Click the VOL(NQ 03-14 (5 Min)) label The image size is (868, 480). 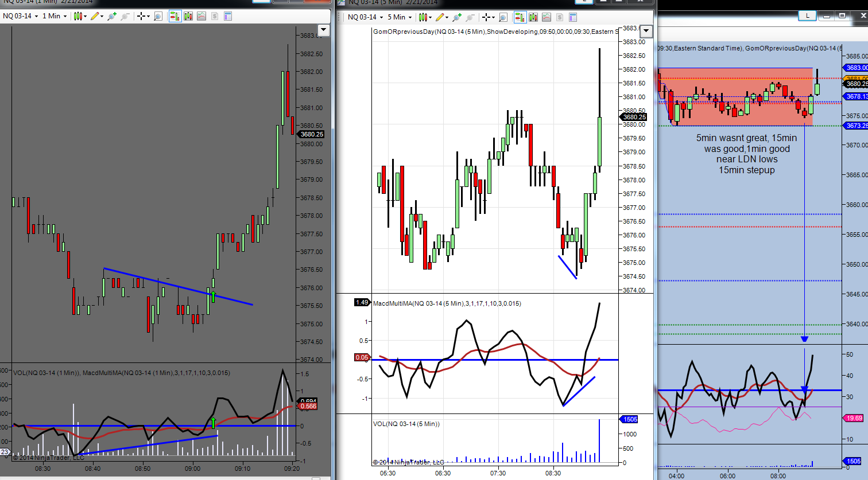pos(406,424)
